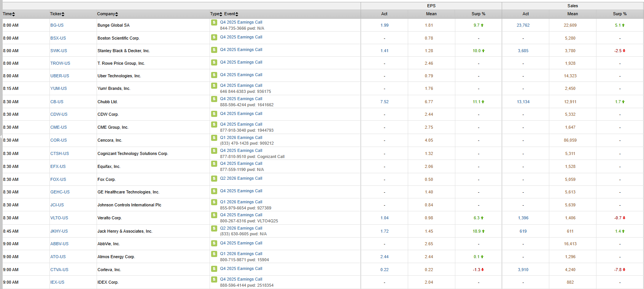Sort the table by Event column
Viewport: 644px width, 289px height.
[231, 14]
